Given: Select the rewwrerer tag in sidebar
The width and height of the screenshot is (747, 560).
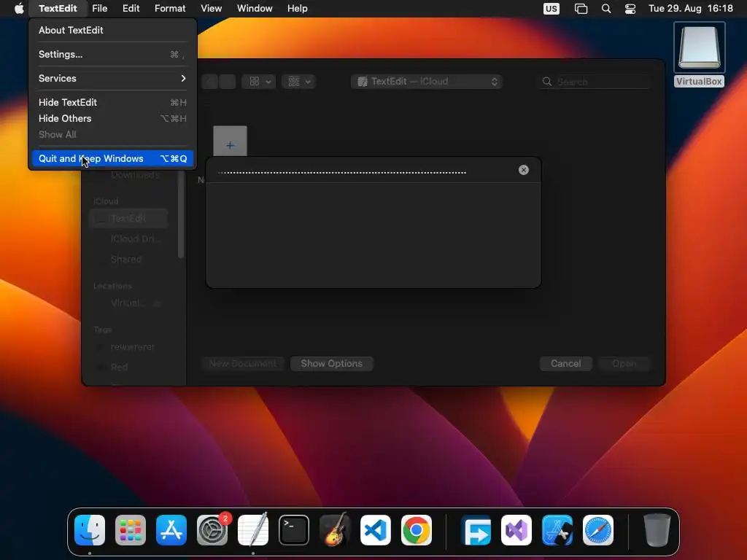Looking at the screenshot, I should click(x=128, y=346).
